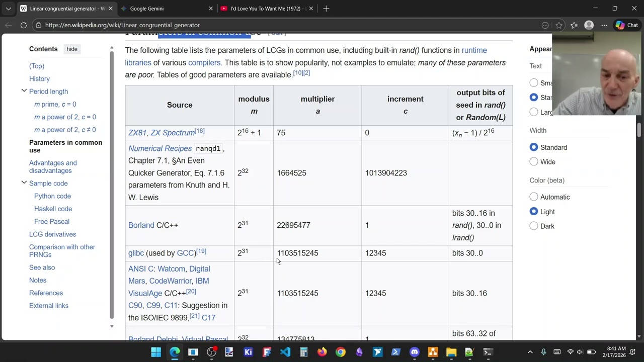Viewport: 644px width, 362px height.
Task: Open the browser profile avatar
Action: (x=589, y=25)
